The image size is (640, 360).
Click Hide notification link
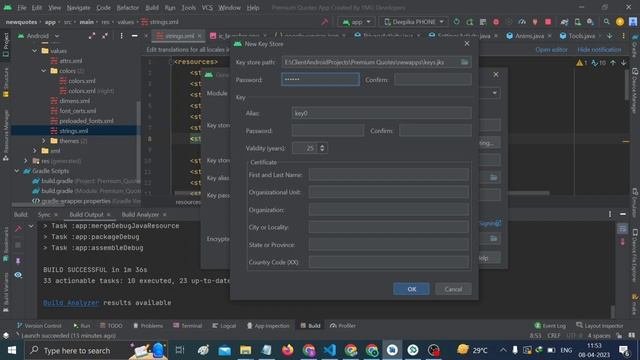[599, 49]
